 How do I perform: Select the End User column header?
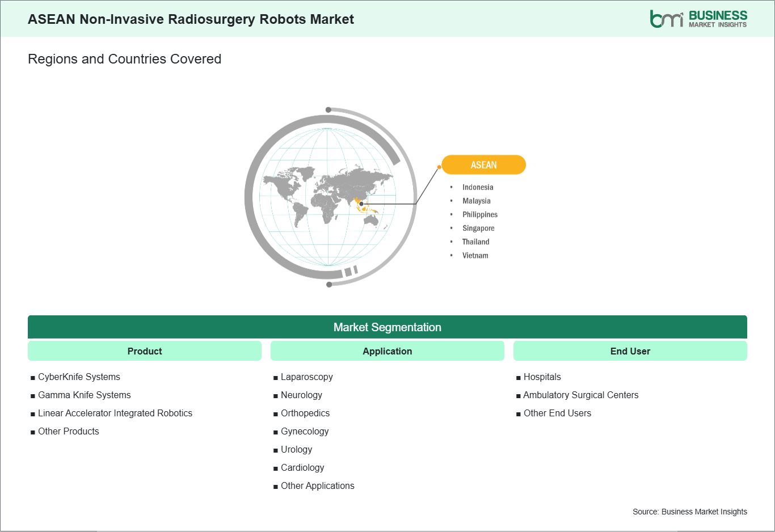click(630, 351)
